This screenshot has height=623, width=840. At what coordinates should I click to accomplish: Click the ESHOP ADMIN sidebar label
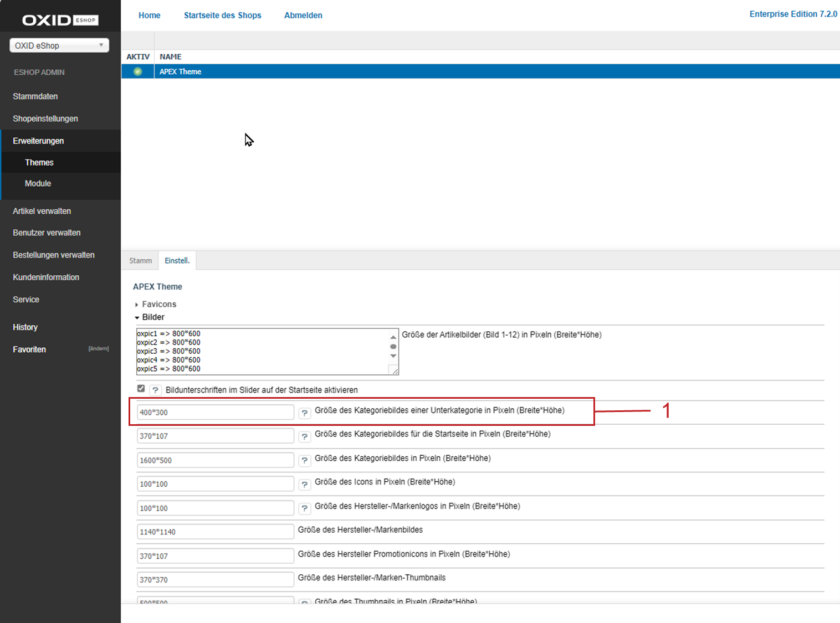point(39,72)
